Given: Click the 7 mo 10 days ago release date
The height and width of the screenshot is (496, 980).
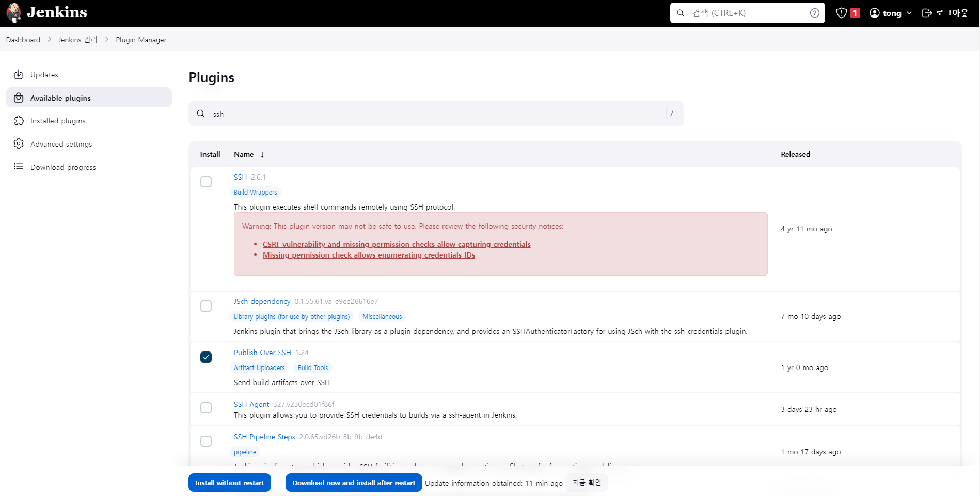Looking at the screenshot, I should (811, 316).
